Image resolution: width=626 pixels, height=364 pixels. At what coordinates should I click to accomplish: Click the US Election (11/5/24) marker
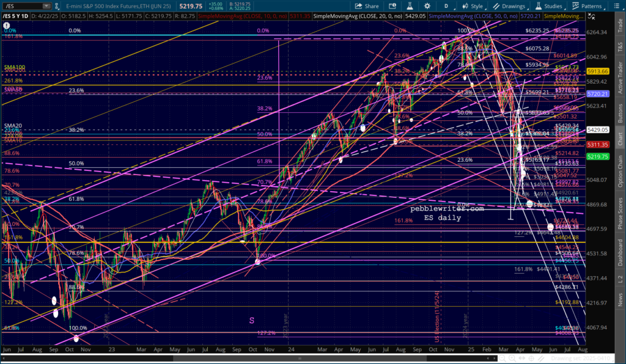437,317
